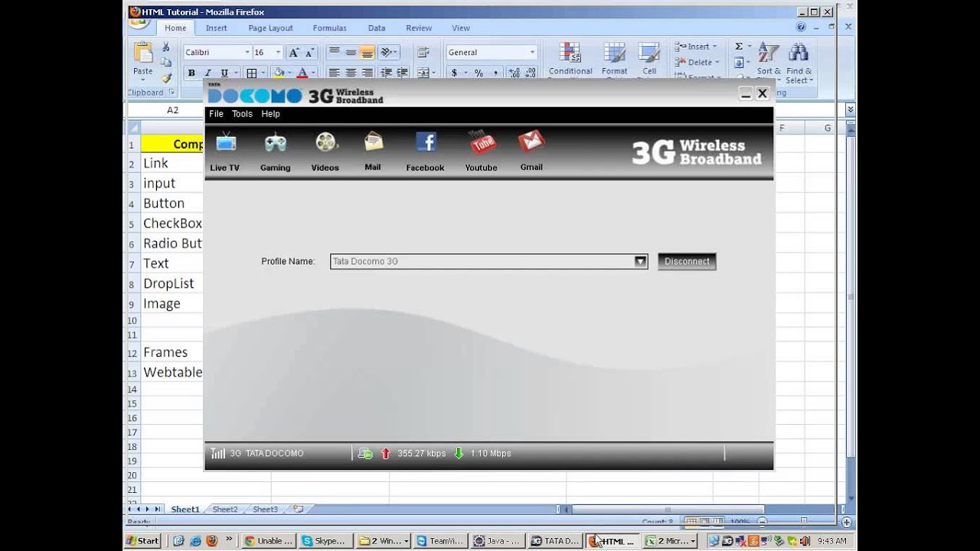Click the Font Color letter A icon
Image resolution: width=980 pixels, height=551 pixels.
(302, 73)
